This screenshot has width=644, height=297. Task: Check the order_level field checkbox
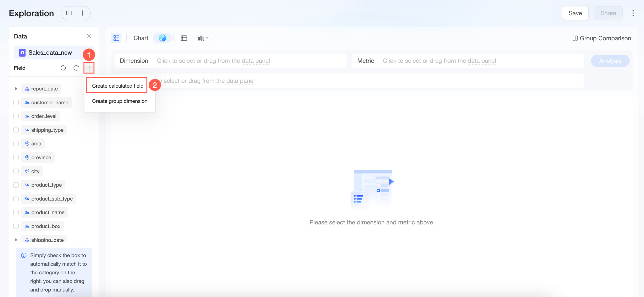pyautogui.click(x=16, y=116)
